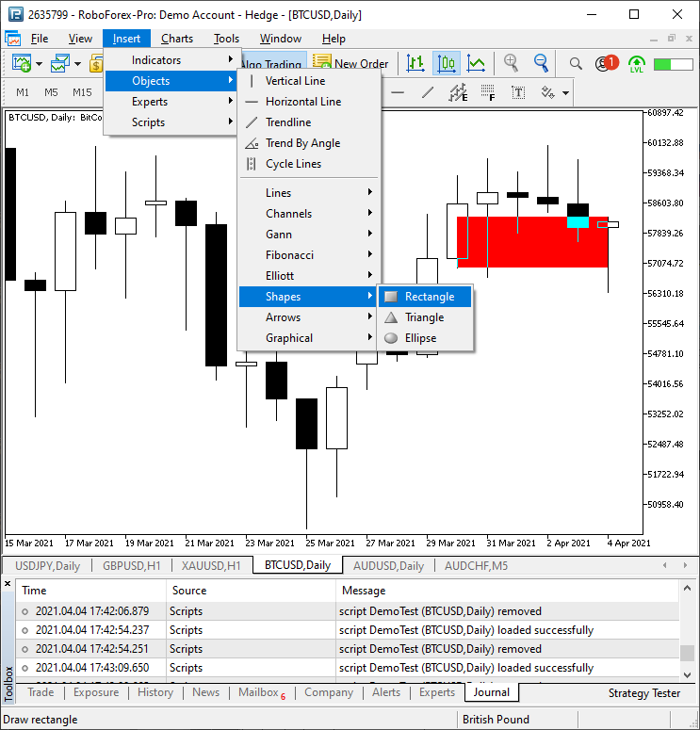The image size is (700, 730).
Task: Select the horizontal line drawing tool in toolbar
Action: pos(398,92)
